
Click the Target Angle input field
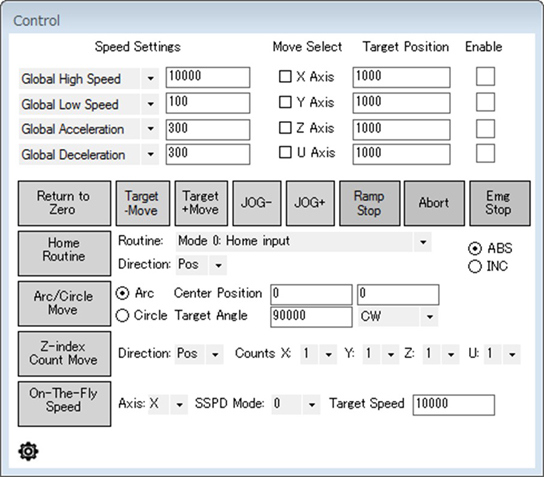311,317
